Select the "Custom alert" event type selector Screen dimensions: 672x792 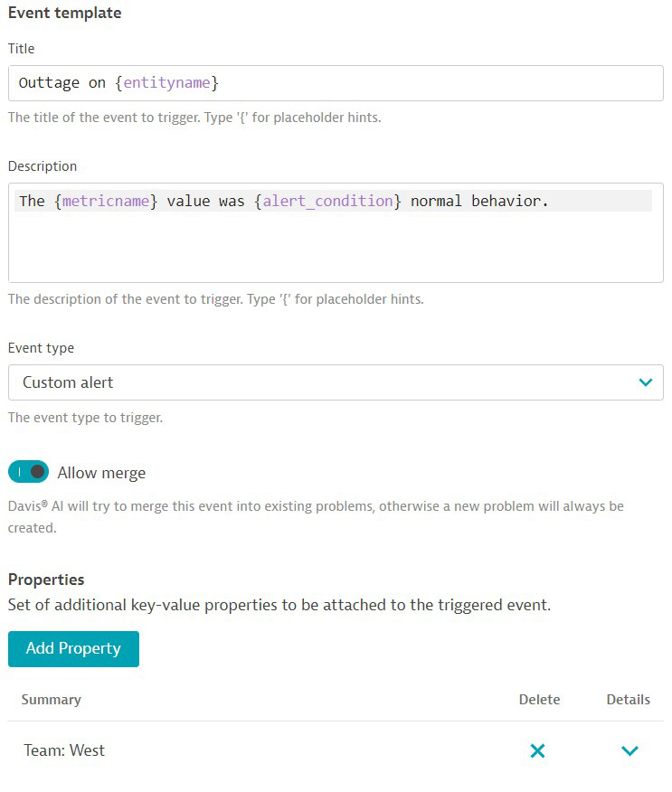(335, 382)
